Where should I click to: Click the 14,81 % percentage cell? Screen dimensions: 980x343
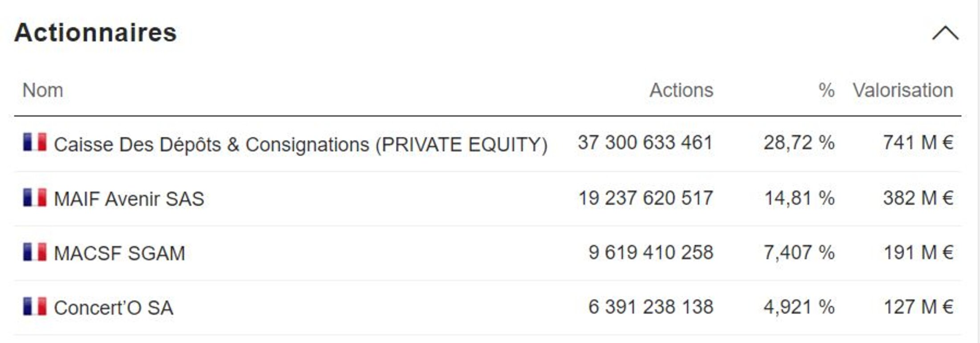point(799,198)
